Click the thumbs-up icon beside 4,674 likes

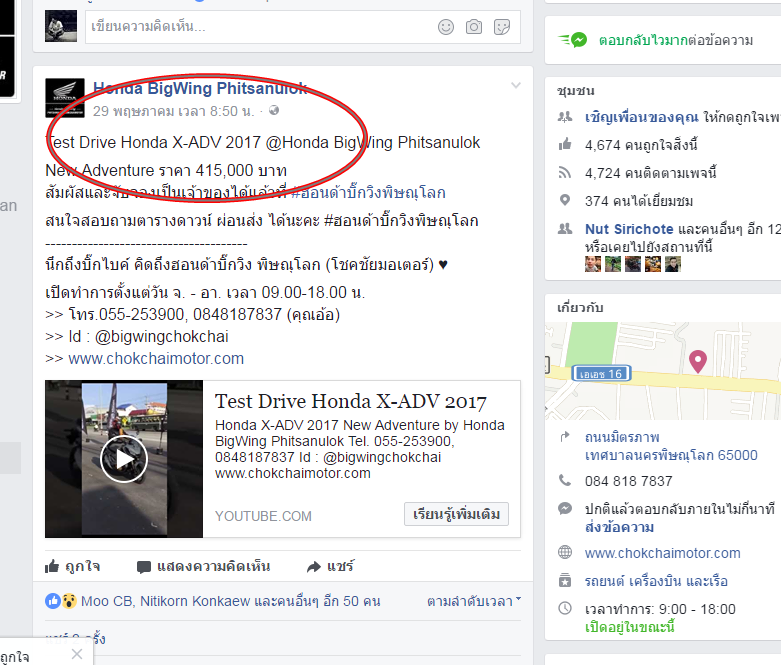[565, 144]
